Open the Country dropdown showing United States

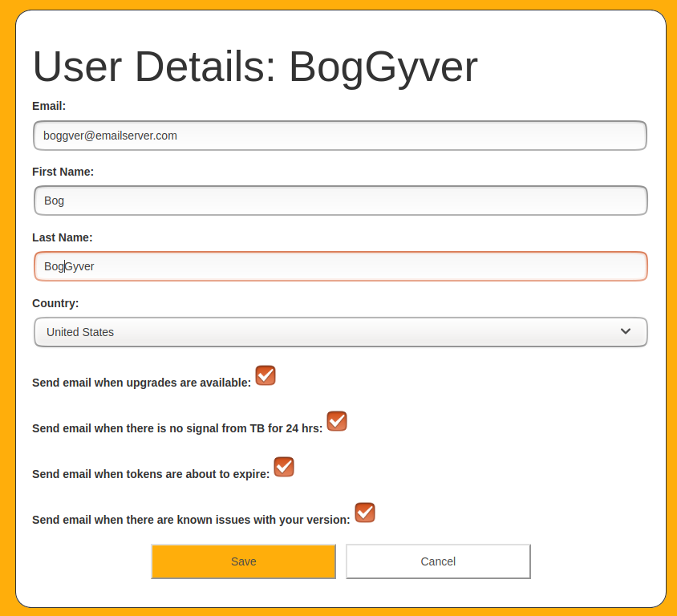point(340,332)
